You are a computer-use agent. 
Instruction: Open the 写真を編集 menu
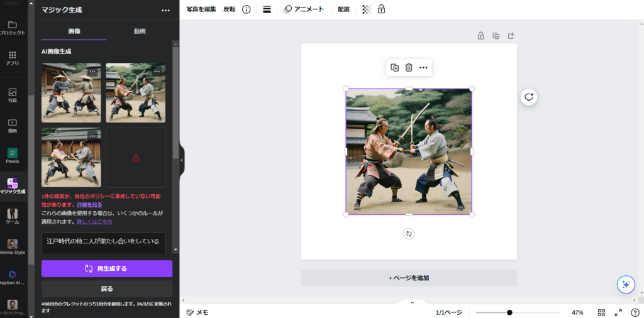[x=201, y=9]
